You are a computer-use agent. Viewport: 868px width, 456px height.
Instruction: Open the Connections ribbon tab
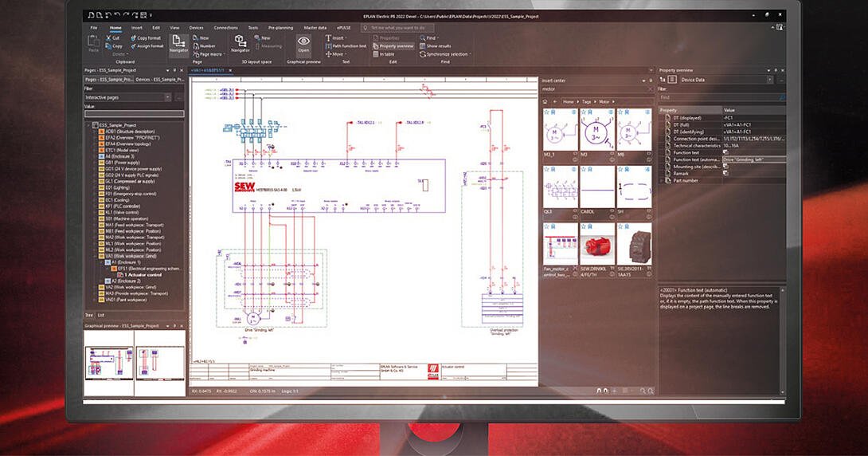click(x=225, y=27)
